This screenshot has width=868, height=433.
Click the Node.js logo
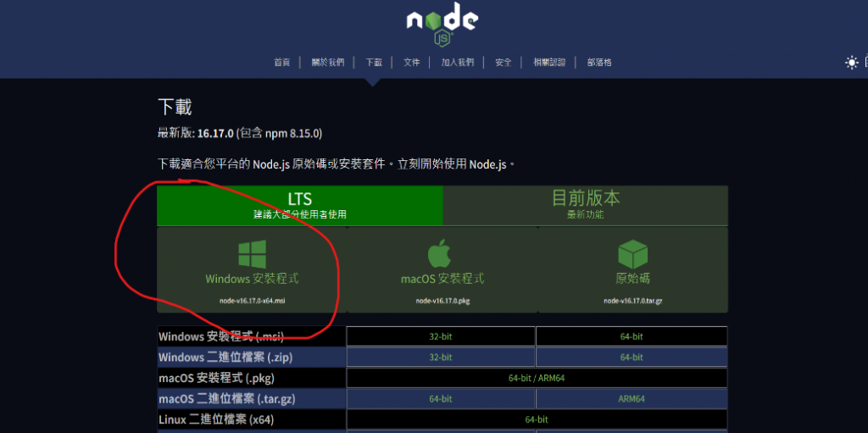point(442,23)
